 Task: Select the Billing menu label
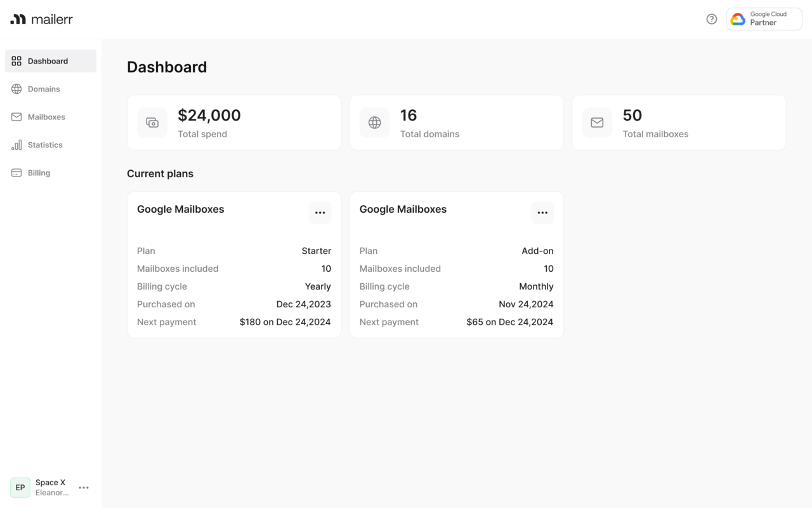coord(39,173)
